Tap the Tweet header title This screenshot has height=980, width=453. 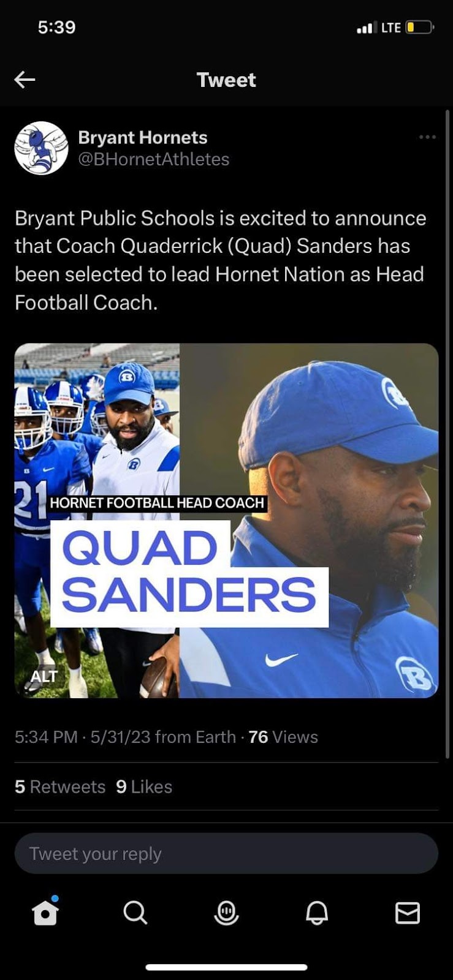click(226, 80)
